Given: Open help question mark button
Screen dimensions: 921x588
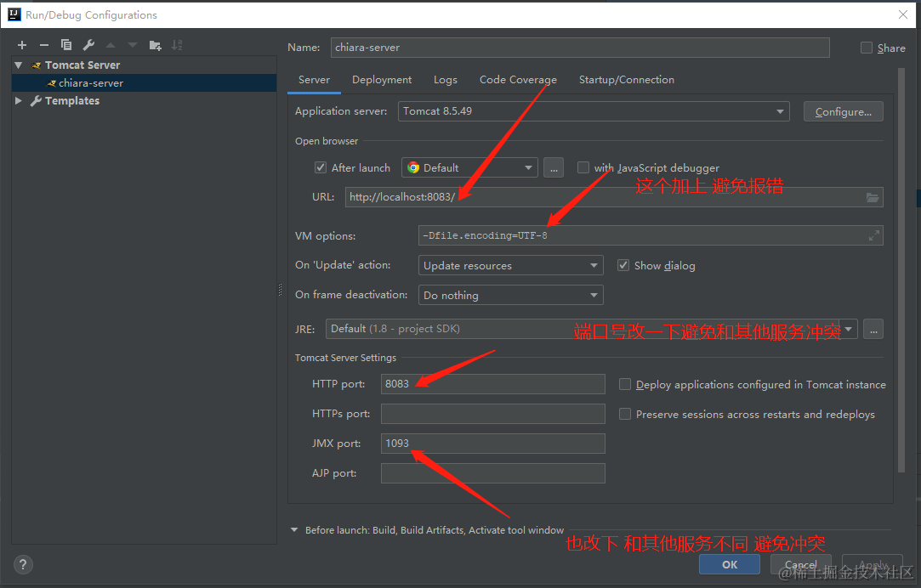Looking at the screenshot, I should pyautogui.click(x=22, y=564).
